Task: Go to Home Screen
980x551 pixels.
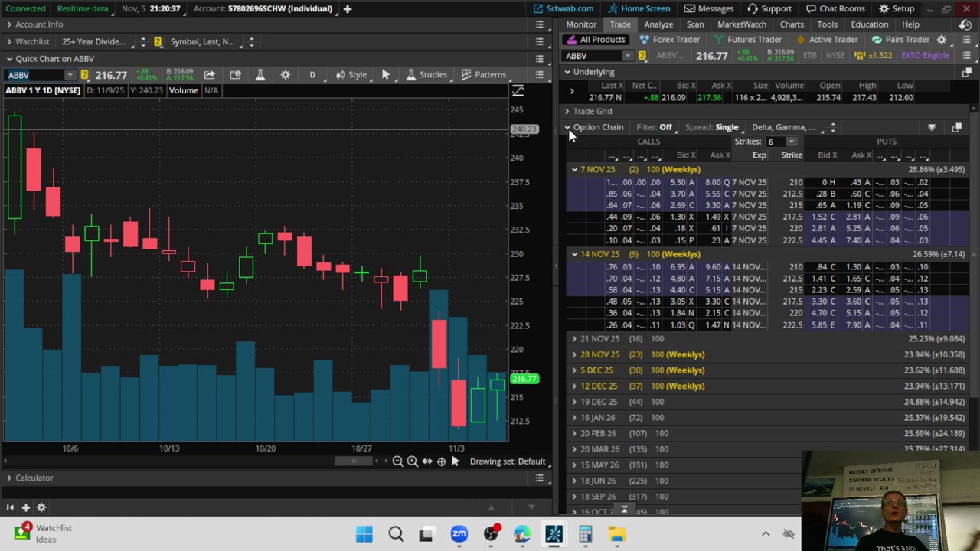Action: coord(639,9)
